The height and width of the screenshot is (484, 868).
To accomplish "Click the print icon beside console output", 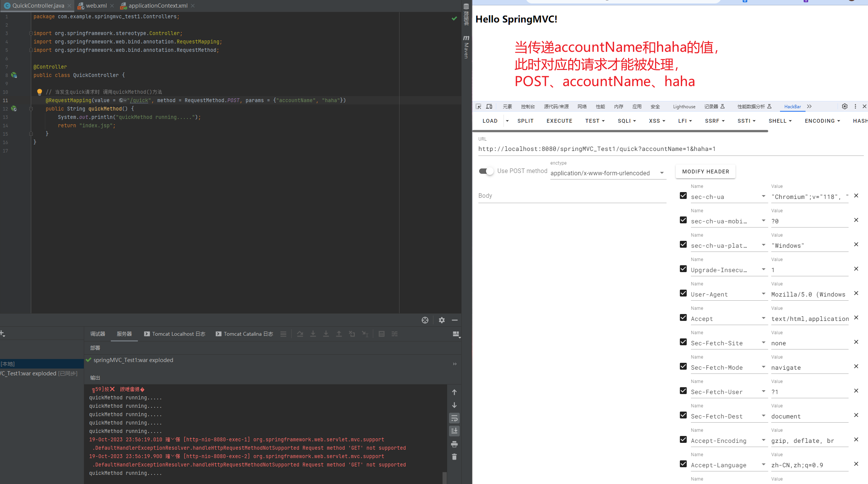I will 454,444.
